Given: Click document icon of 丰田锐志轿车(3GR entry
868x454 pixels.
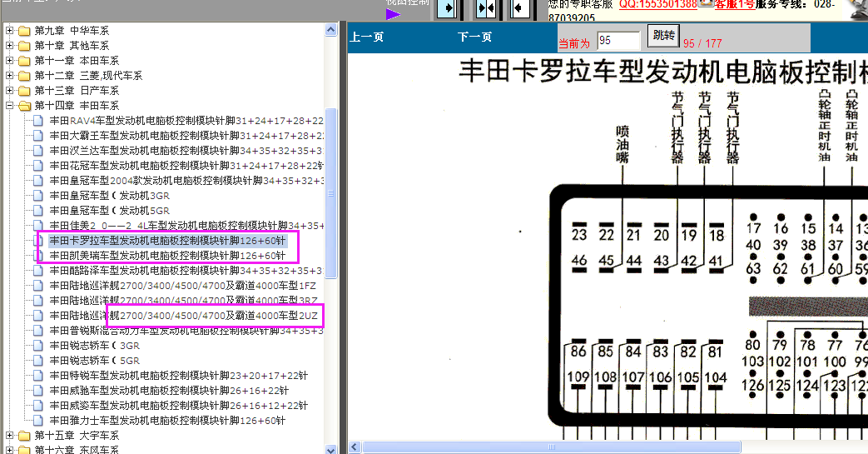Looking at the screenshot, I should 38,345.
